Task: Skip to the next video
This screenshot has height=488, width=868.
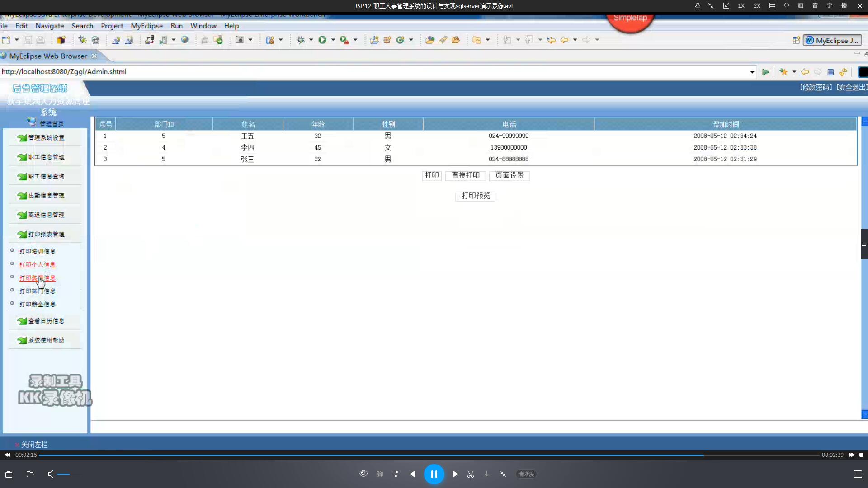Action: [456, 474]
